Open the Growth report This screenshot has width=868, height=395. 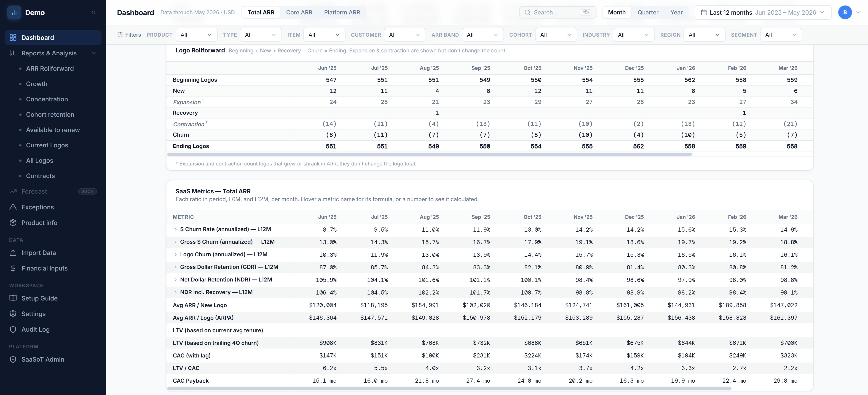37,84
